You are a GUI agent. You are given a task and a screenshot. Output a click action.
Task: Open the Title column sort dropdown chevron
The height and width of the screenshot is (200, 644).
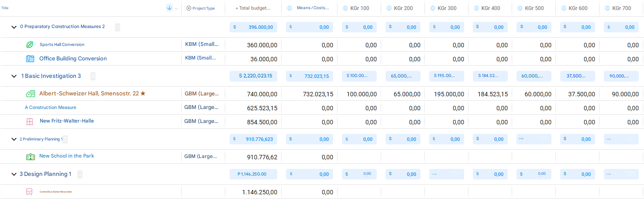click(176, 8)
